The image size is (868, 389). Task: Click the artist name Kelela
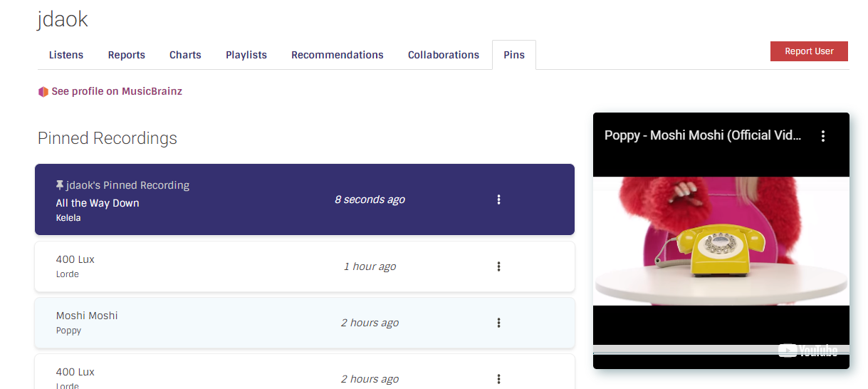coord(68,218)
